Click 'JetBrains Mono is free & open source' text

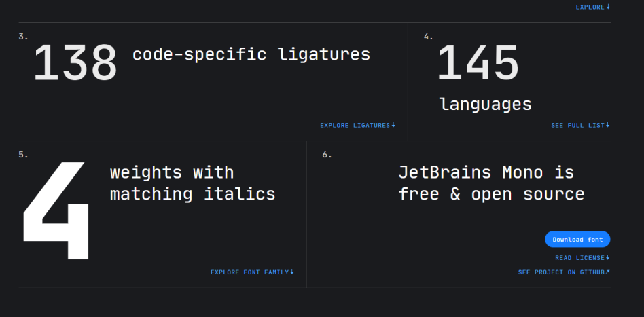pyautogui.click(x=491, y=183)
